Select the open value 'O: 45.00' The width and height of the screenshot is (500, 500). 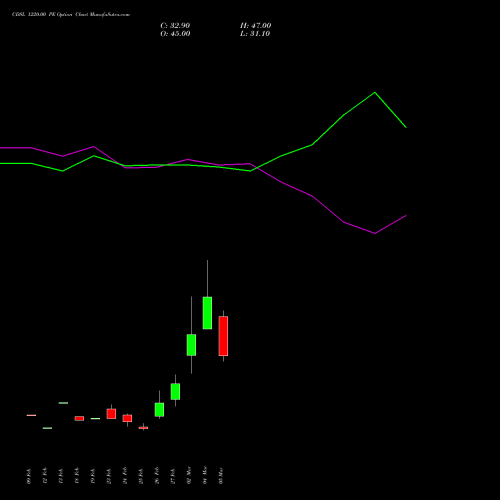point(175,34)
